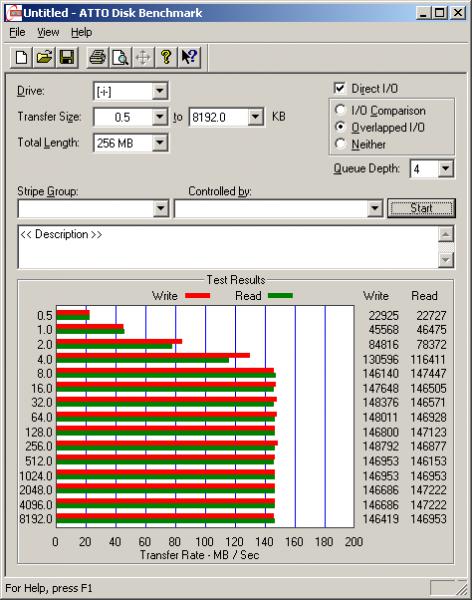Click the New document toolbar icon
472x600 pixels.
pyautogui.click(x=21, y=57)
